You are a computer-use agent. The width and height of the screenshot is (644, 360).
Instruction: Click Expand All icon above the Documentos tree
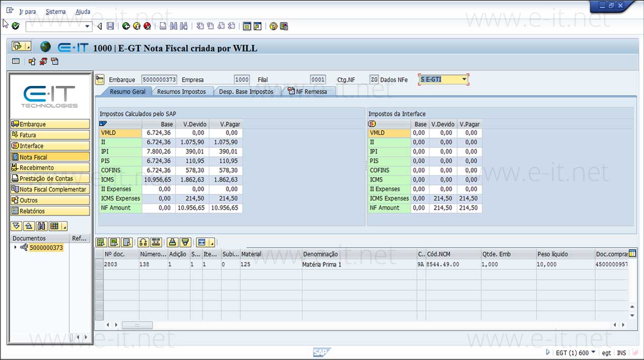click(16, 226)
